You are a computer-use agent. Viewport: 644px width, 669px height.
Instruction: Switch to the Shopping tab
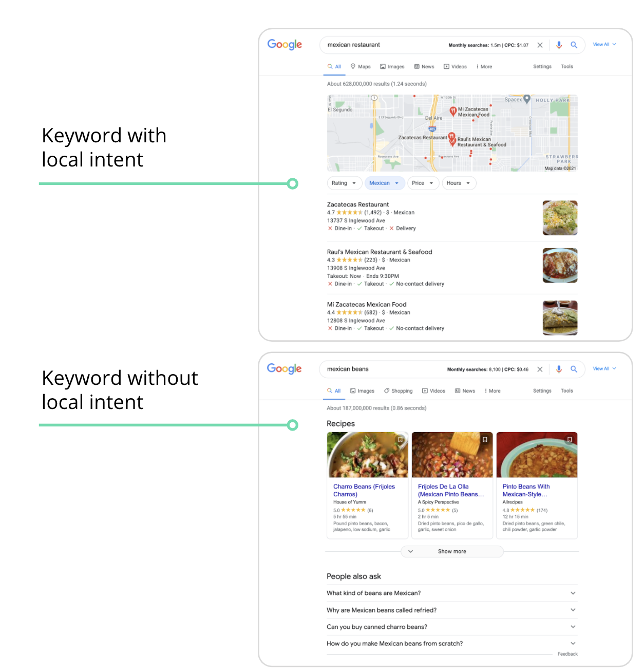(398, 391)
